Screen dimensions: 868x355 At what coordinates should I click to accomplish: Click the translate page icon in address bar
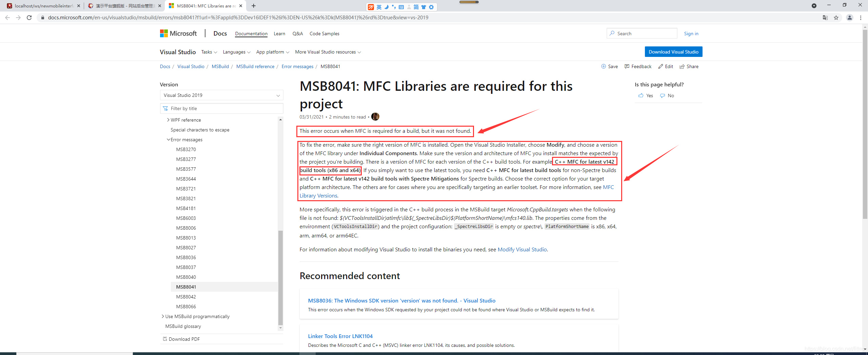[825, 18]
